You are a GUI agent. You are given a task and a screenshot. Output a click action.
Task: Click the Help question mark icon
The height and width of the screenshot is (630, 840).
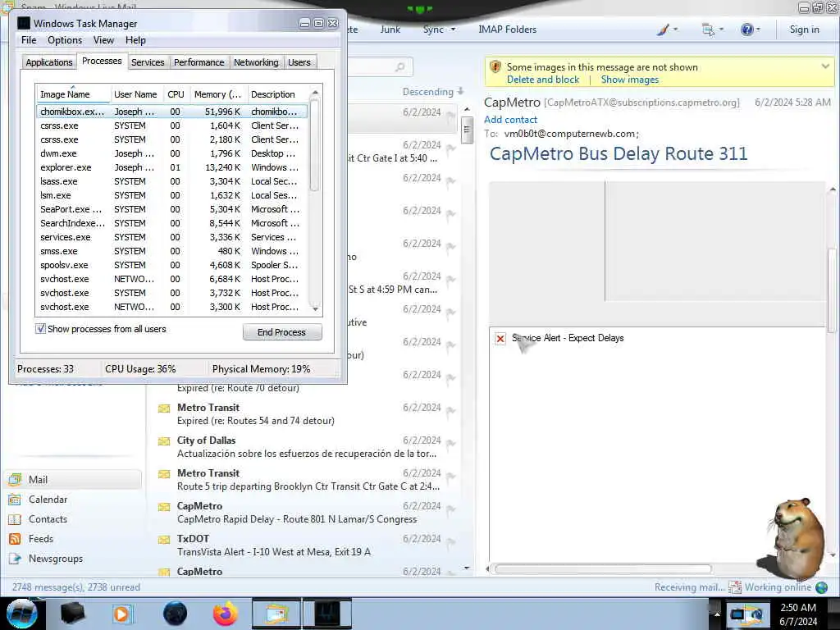(746, 30)
